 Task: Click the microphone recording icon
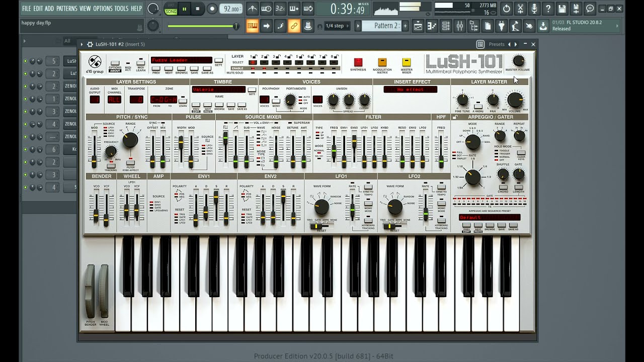pos(534,9)
